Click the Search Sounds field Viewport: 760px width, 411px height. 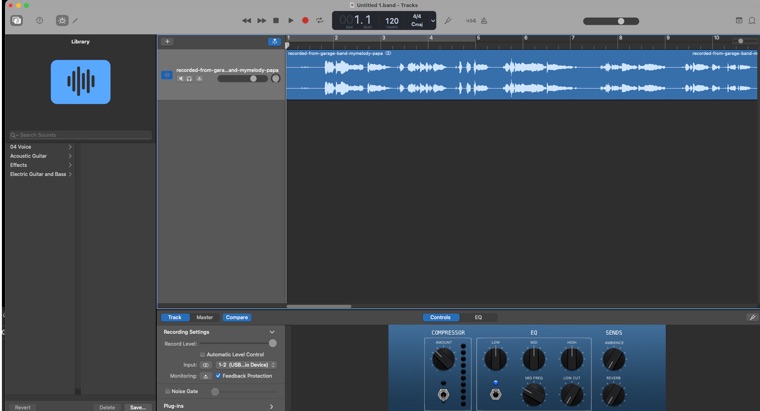[x=80, y=135]
